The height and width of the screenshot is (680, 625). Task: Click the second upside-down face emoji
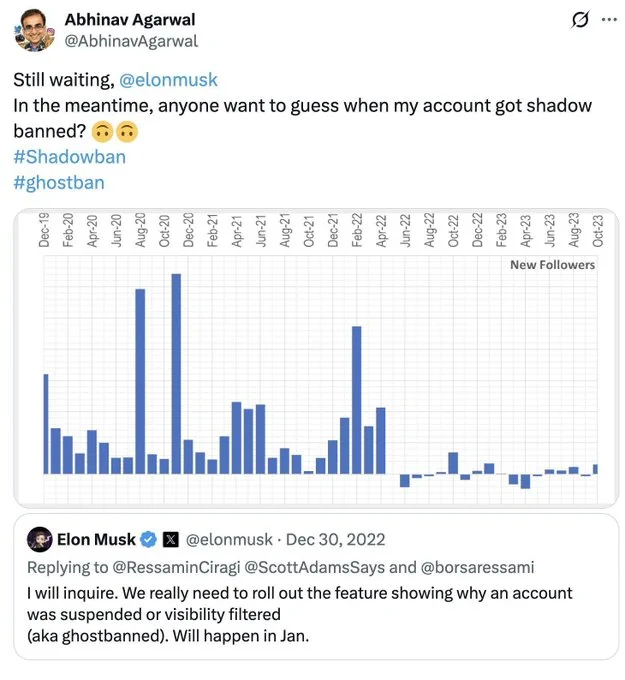point(127,131)
